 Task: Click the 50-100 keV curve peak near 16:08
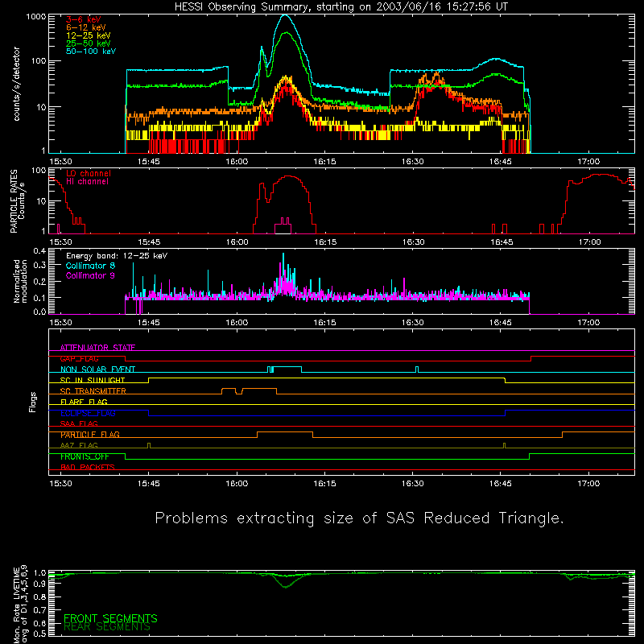[x=285, y=15]
